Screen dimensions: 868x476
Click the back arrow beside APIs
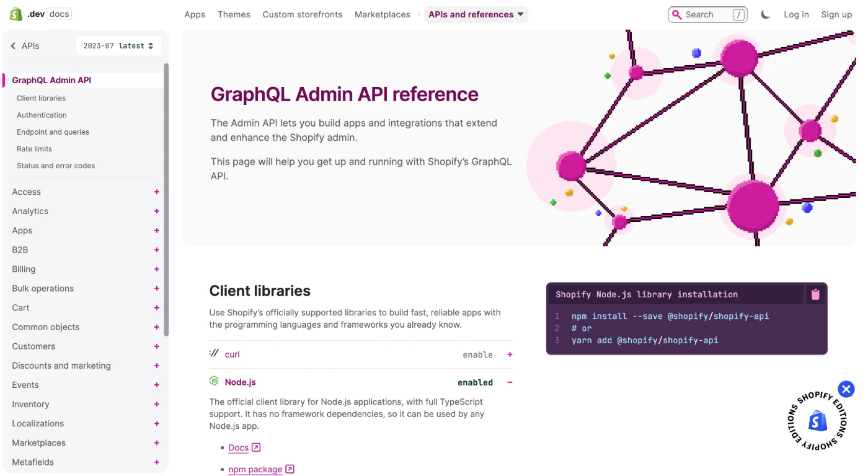click(x=14, y=46)
